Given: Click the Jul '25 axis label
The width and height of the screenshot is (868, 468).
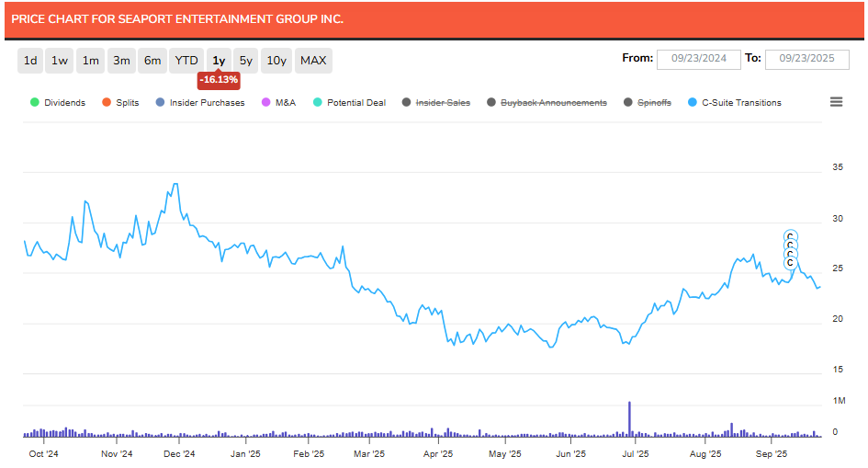Looking at the screenshot, I should [635, 453].
